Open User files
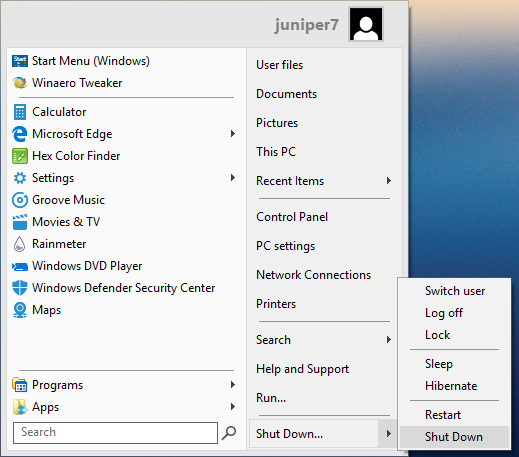 279,65
